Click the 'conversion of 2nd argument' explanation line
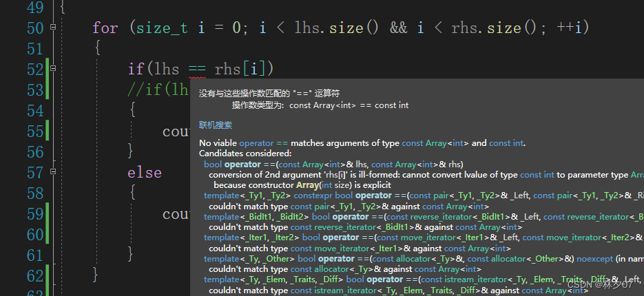The image size is (644, 296). click(426, 175)
